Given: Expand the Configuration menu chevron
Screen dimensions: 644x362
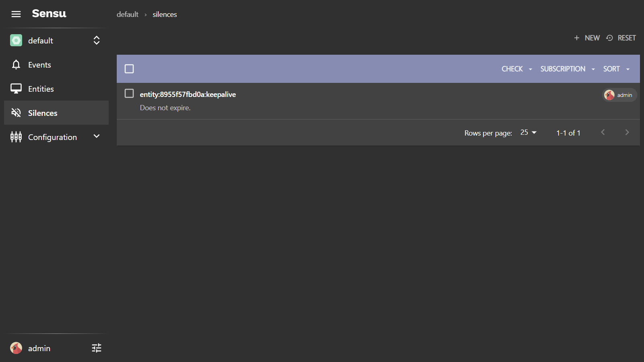Looking at the screenshot, I should click(97, 136).
